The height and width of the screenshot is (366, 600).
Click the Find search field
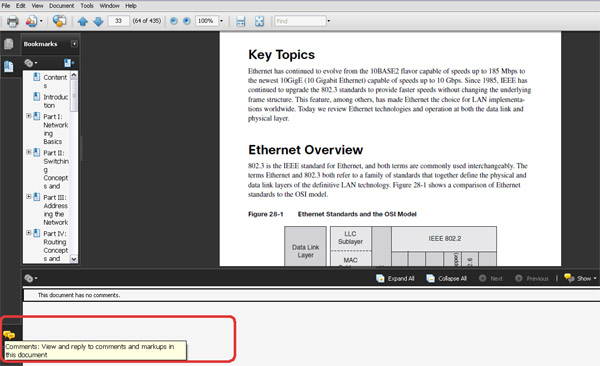point(300,21)
